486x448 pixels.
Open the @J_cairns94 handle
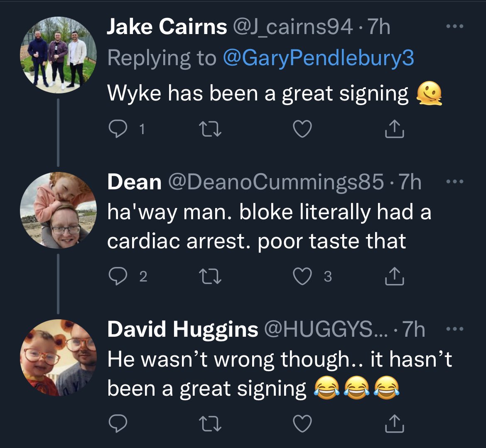[x=292, y=27]
